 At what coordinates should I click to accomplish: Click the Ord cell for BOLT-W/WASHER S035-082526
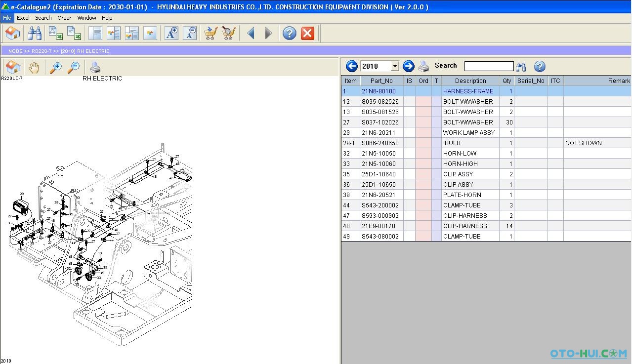click(423, 102)
